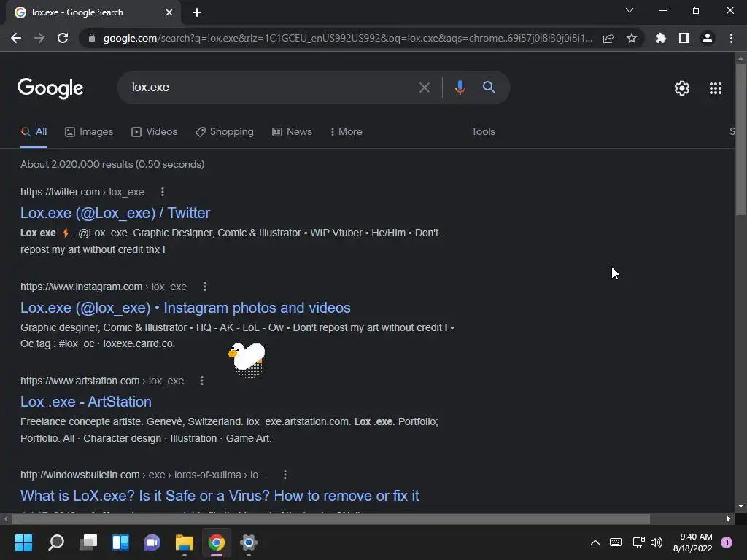Viewport: 747px width, 560px height.
Task: Open Chrome side panel
Action: 684,38
